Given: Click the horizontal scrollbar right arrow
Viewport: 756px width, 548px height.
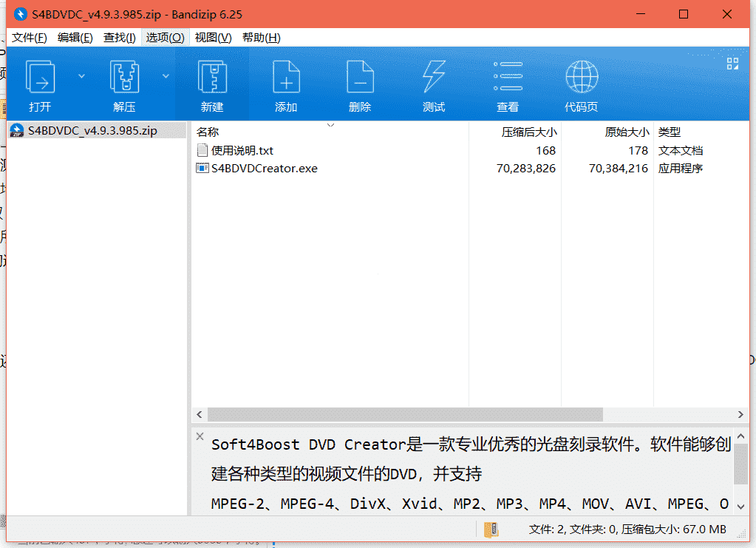Looking at the screenshot, I should pos(740,414).
